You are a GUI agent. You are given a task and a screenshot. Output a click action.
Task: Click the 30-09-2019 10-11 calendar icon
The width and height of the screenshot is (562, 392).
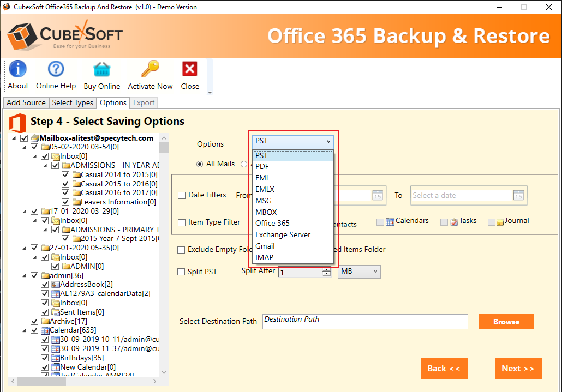[x=56, y=339]
